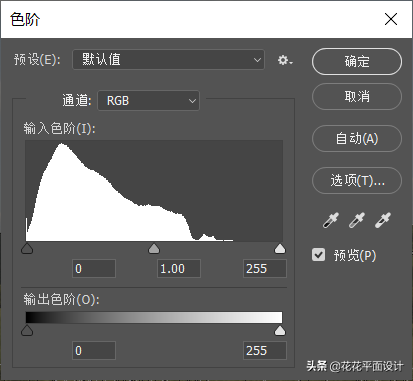Focus the input shadow 0 field
Screen dimensions: 413x381
tap(94, 269)
